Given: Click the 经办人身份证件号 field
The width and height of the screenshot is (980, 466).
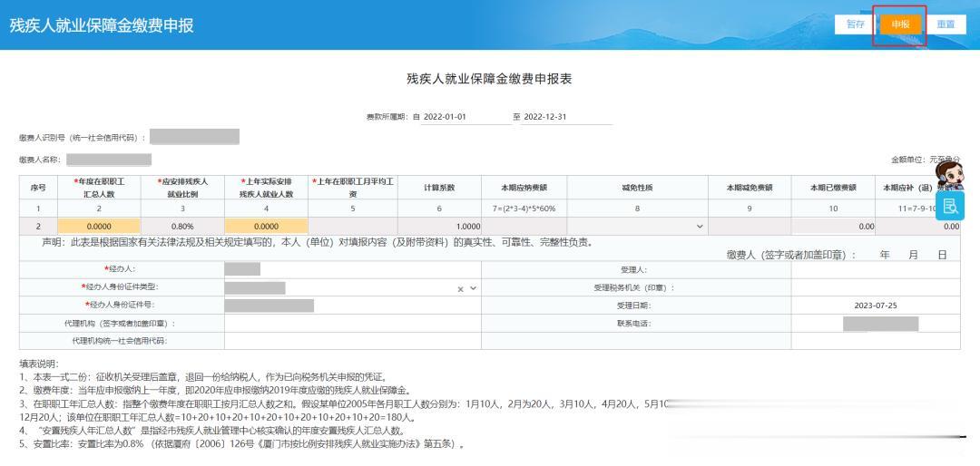Looking at the screenshot, I should click(352, 306).
